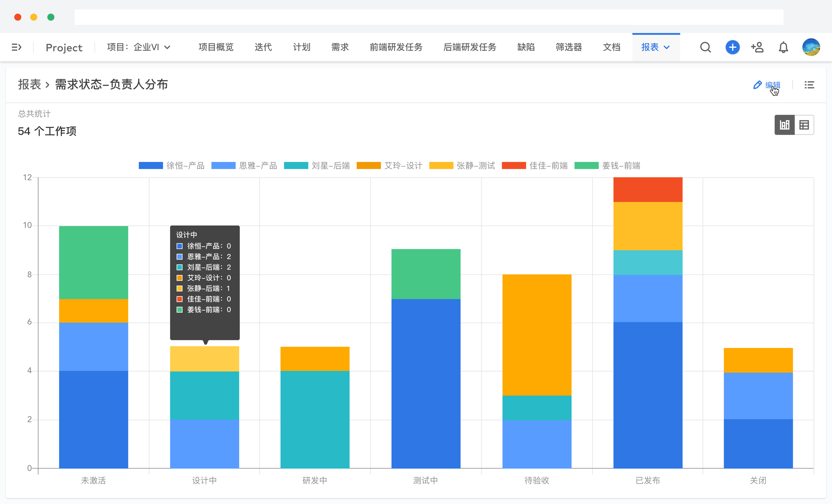This screenshot has height=504, width=832.
Task: Switch the report to chart view
Action: tap(784, 124)
